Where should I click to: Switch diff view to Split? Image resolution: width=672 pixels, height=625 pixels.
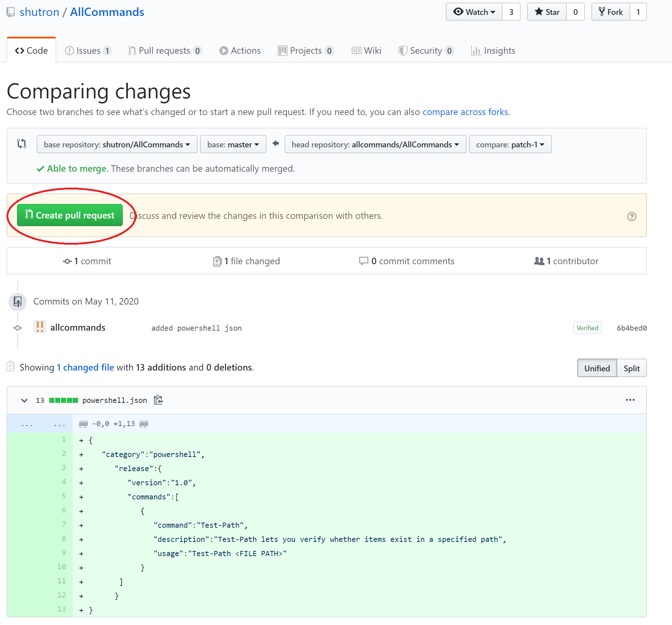(x=631, y=368)
